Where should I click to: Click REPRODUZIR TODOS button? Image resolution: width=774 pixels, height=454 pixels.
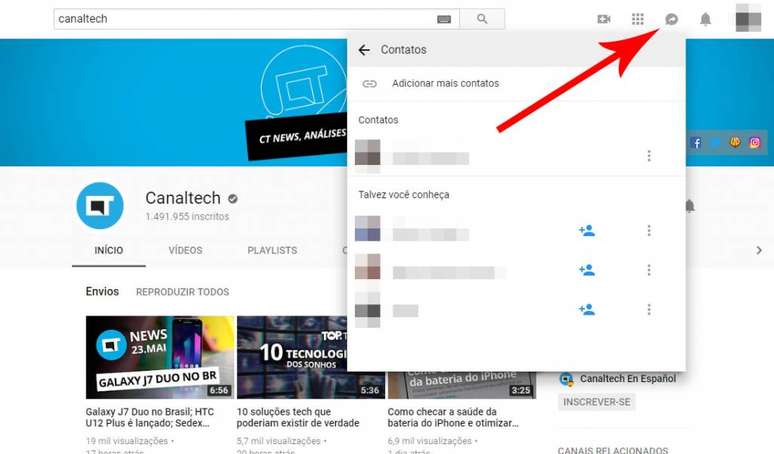(x=182, y=292)
